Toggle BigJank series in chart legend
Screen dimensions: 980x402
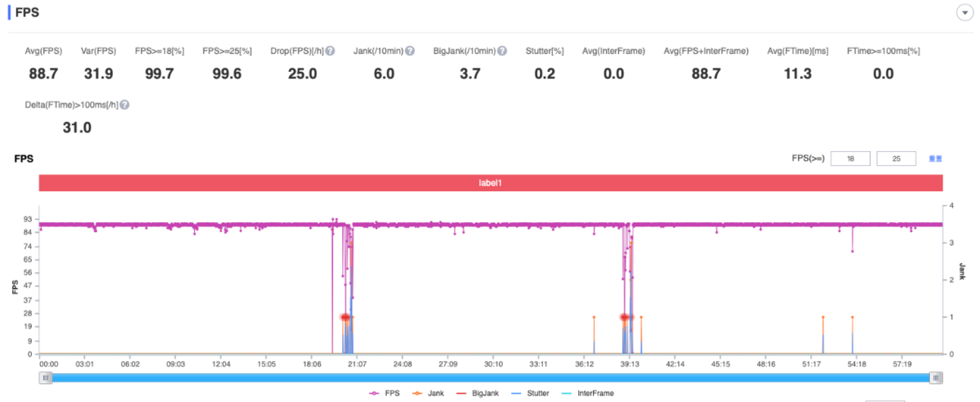(477, 393)
